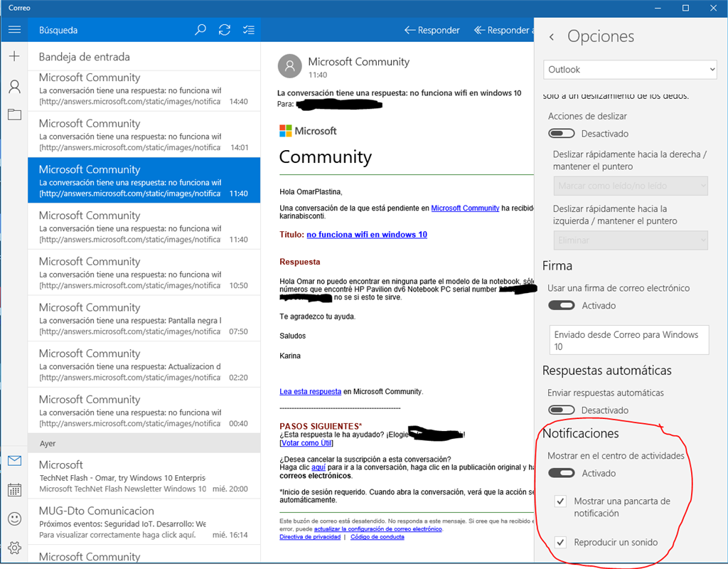The image size is (728, 569).
Task: Uncheck Mostrar una pancarta de notificación
Action: click(560, 501)
